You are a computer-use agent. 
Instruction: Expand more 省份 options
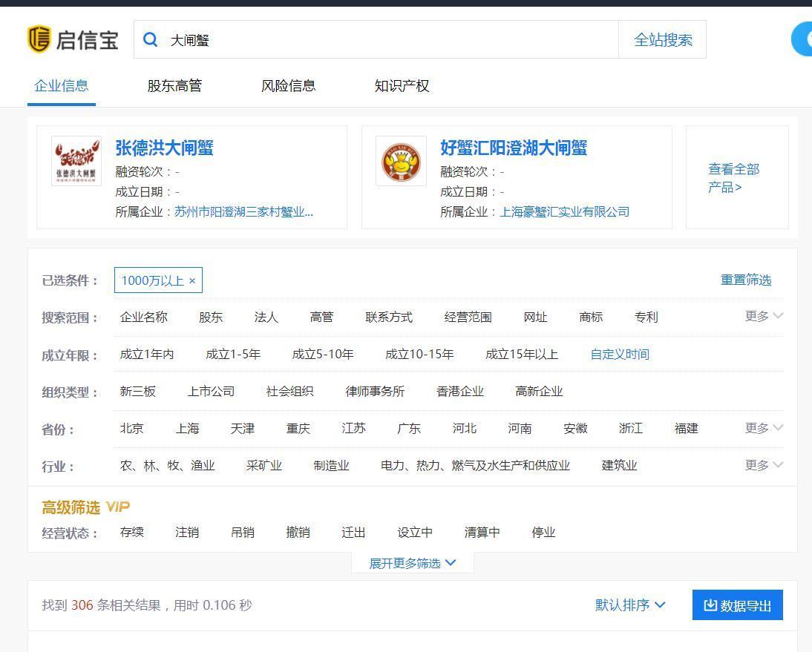(x=764, y=428)
